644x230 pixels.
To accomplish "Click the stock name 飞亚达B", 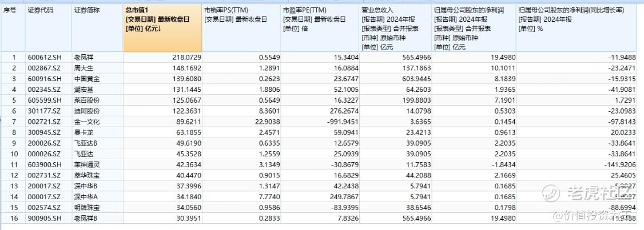I will (x=85, y=143).
